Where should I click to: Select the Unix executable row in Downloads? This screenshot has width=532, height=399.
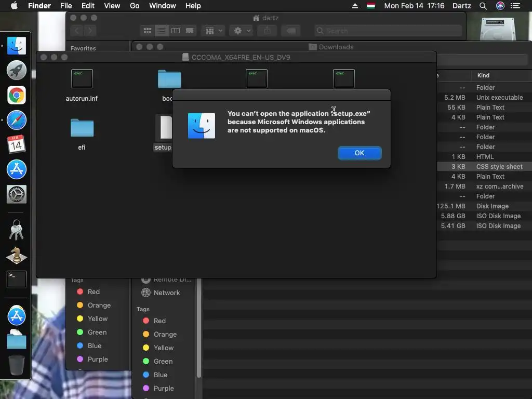484,97
